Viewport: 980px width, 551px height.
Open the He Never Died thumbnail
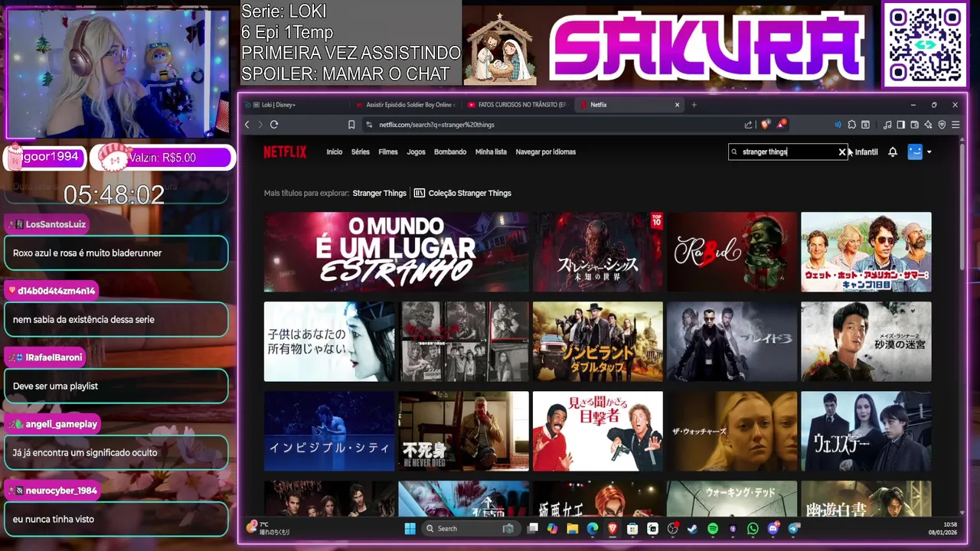coord(463,431)
